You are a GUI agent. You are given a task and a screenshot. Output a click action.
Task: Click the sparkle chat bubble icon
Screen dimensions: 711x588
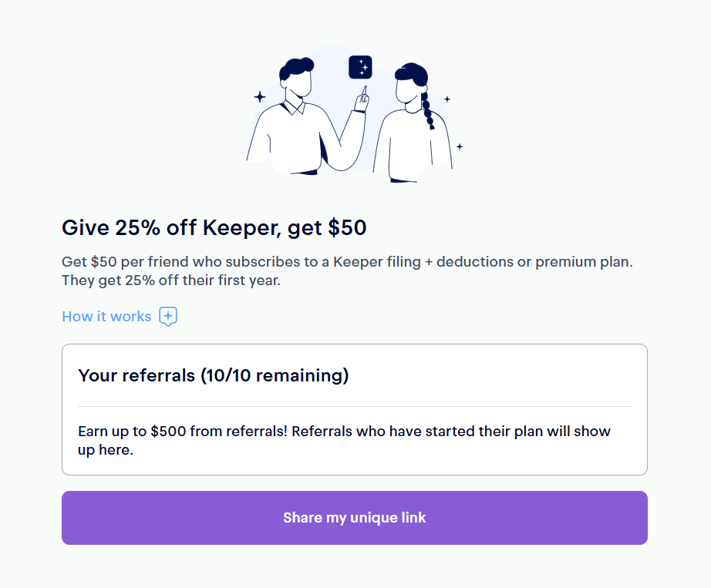168,317
